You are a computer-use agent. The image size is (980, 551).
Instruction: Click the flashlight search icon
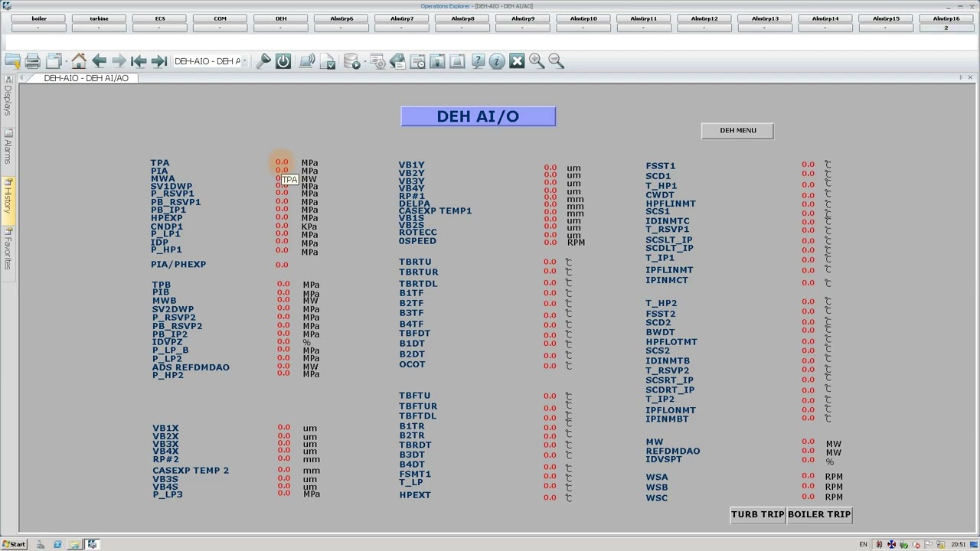tap(263, 61)
